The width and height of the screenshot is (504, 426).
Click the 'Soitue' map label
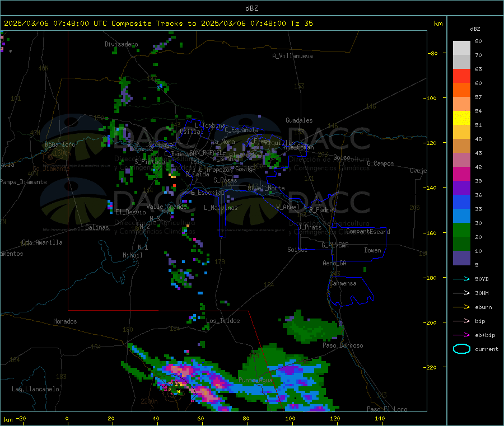pos(297,249)
